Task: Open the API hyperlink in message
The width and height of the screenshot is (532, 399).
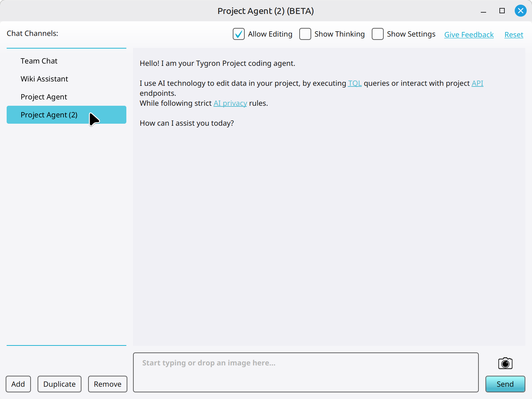Action: (477, 83)
